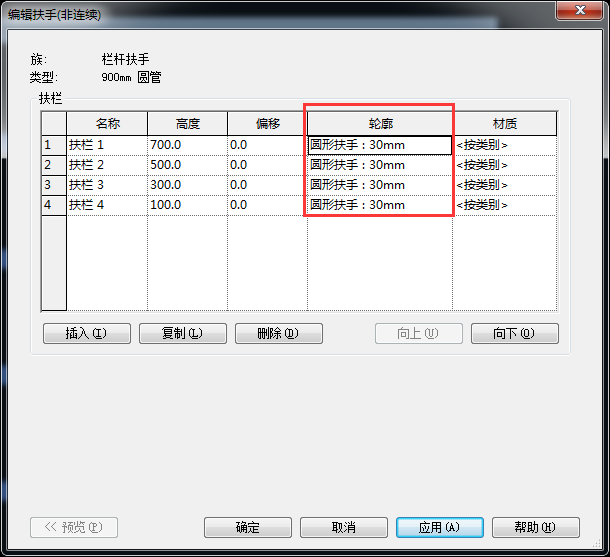Click the 高度 column header
This screenshot has width=610, height=557.
point(187,124)
